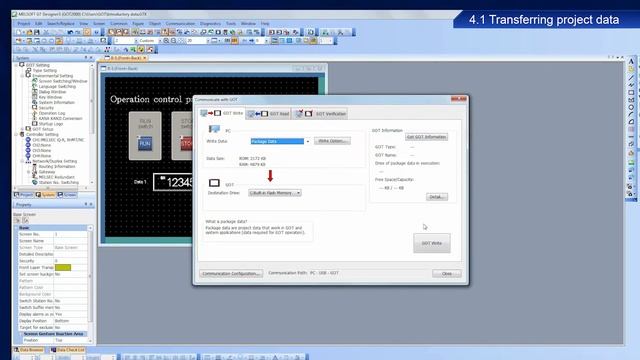640x360 pixels.
Task: Click the Startup Logo icon in tree
Action: click(x=35, y=124)
